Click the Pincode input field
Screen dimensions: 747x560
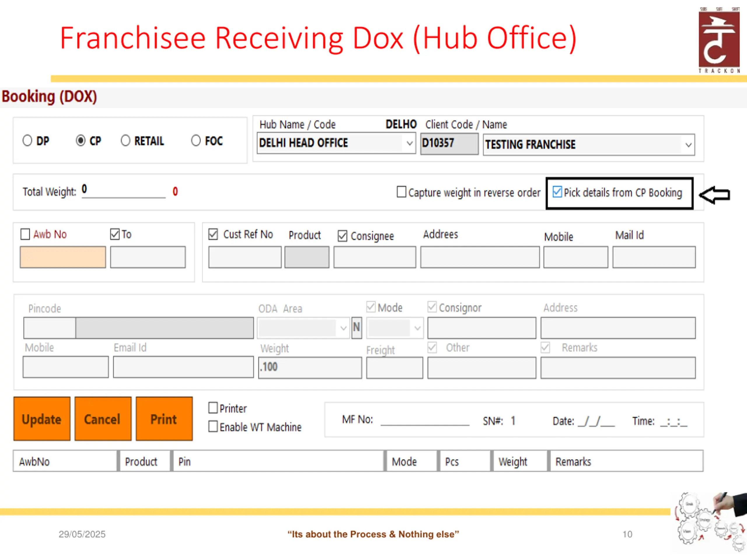[50, 328]
